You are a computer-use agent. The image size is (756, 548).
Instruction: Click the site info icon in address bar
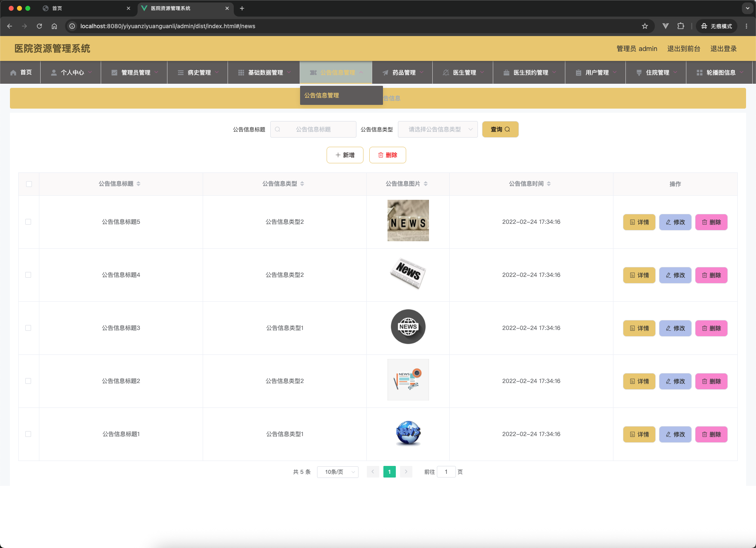(x=72, y=26)
